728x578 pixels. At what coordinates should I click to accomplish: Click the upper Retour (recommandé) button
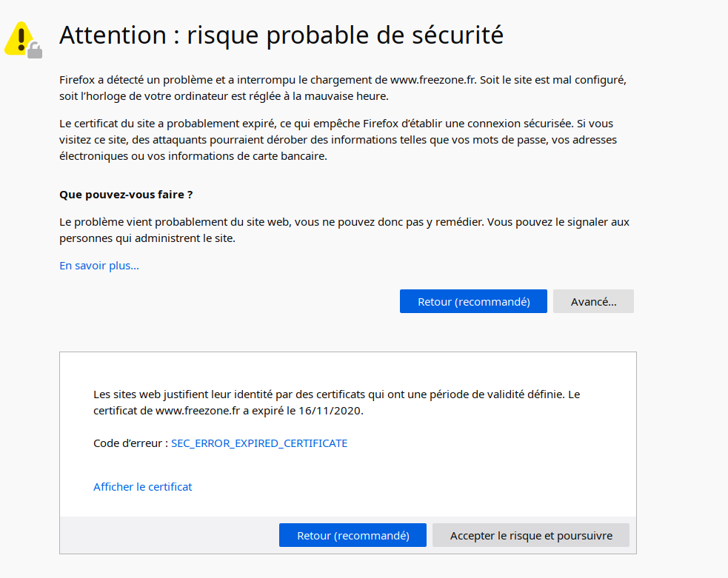(x=473, y=301)
